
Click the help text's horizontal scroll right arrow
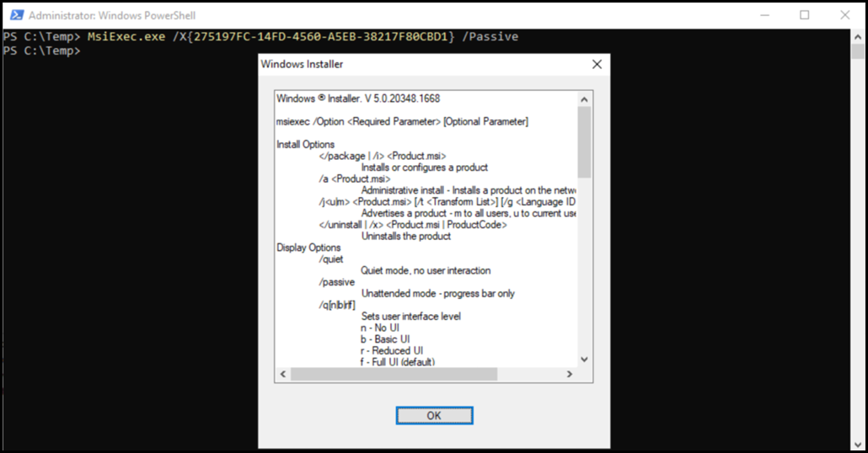pyautogui.click(x=569, y=374)
